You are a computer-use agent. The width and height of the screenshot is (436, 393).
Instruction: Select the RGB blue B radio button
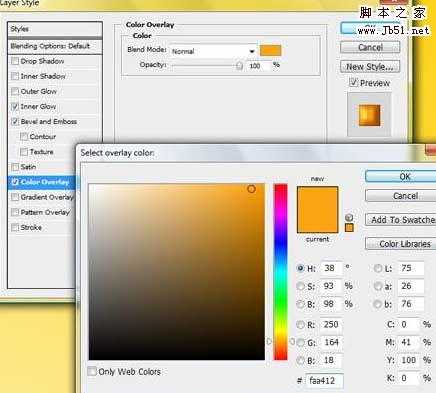click(300, 360)
